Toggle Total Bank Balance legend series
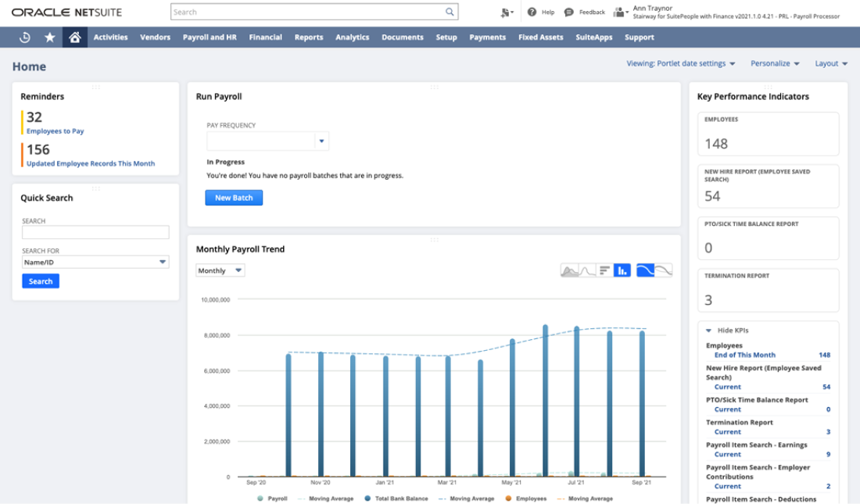This screenshot has width=860, height=504. pyautogui.click(x=396, y=499)
